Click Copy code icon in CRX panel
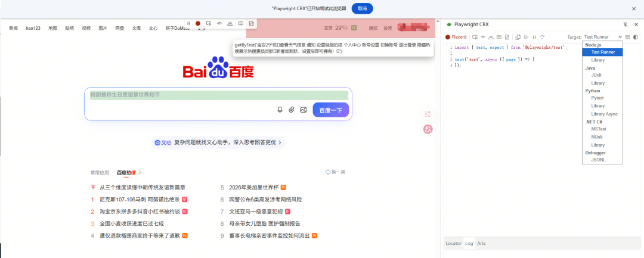The height and width of the screenshot is (258, 644). [518, 37]
